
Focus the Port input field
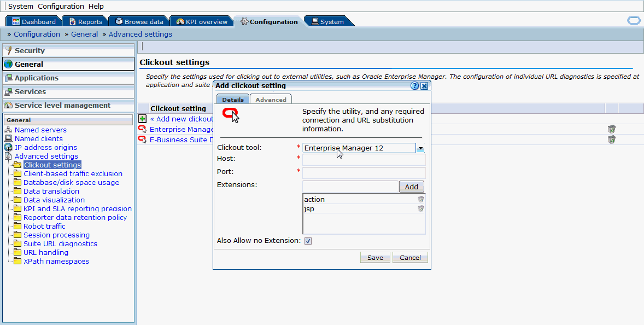tap(364, 172)
